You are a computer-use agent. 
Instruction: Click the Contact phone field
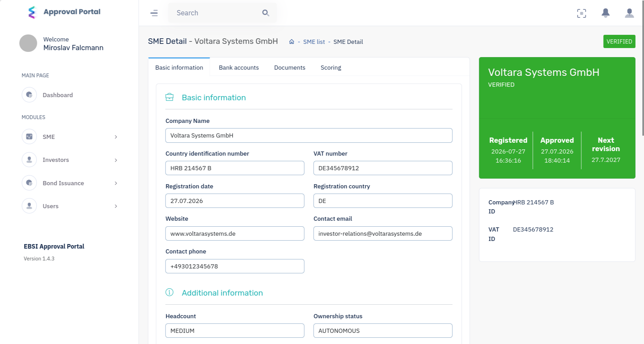point(235,266)
